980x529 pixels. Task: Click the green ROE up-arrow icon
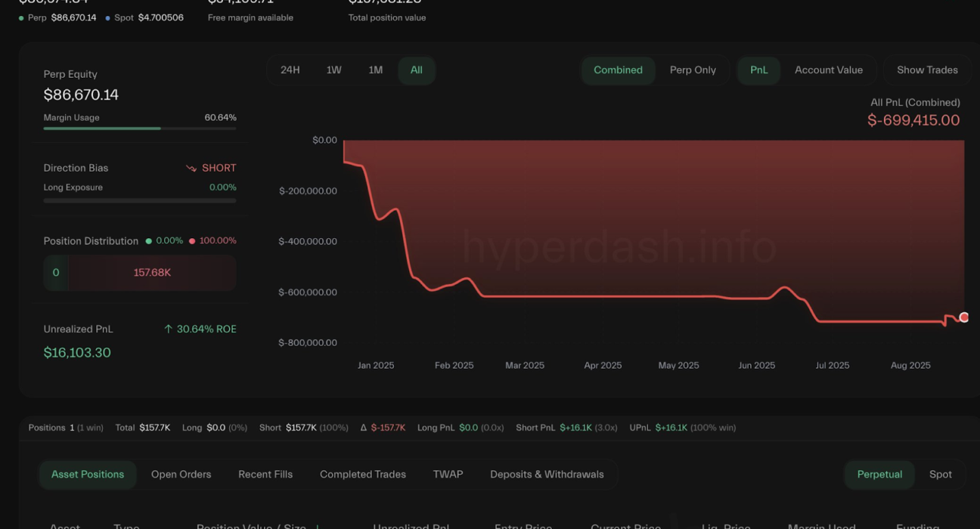(168, 329)
